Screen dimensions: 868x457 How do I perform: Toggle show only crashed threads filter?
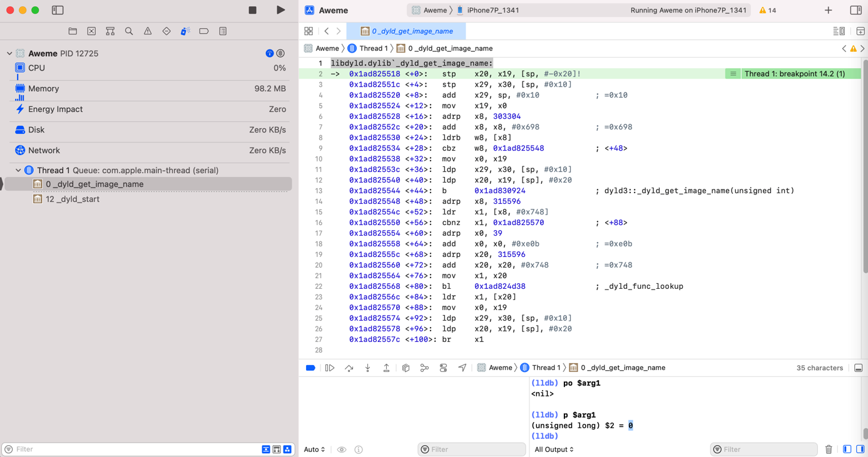266,449
